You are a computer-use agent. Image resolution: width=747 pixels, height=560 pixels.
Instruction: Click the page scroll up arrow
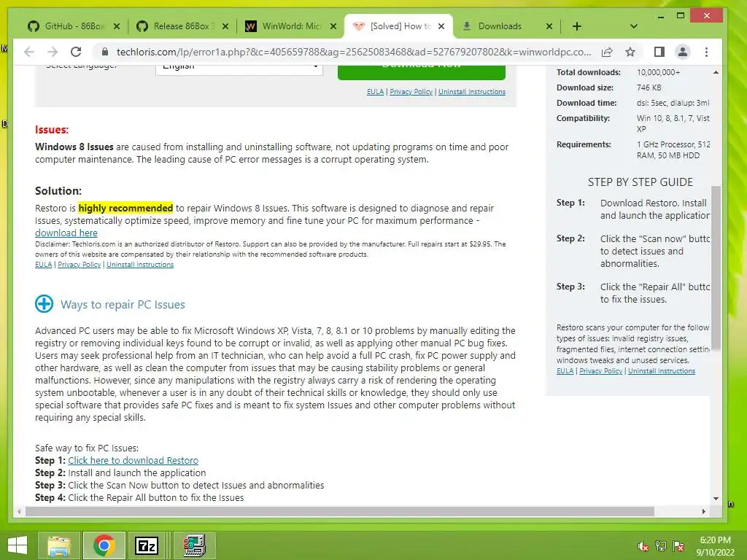pyautogui.click(x=716, y=72)
